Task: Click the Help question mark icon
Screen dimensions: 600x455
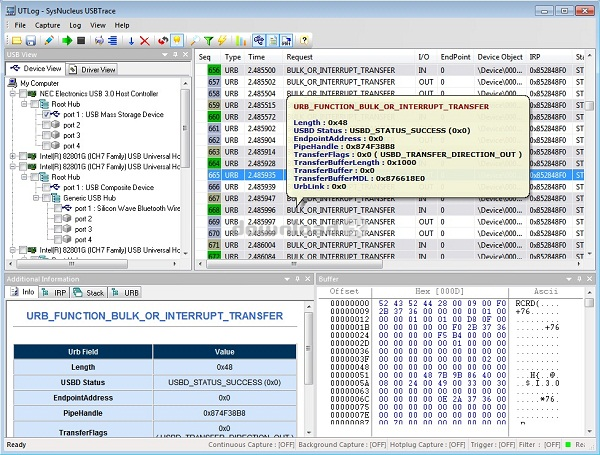Action: 304,40
